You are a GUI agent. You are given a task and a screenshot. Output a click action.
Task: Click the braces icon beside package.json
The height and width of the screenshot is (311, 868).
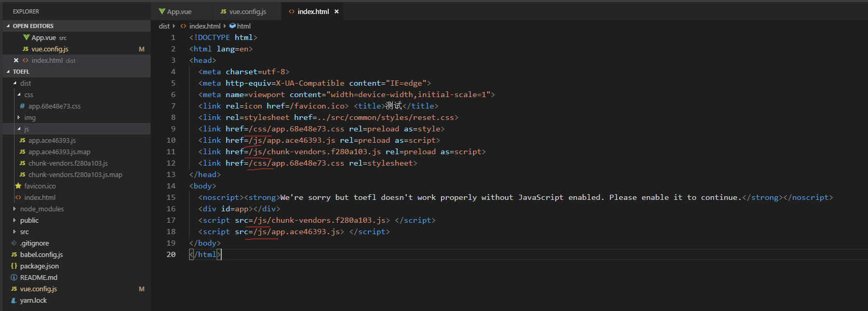[x=14, y=266]
